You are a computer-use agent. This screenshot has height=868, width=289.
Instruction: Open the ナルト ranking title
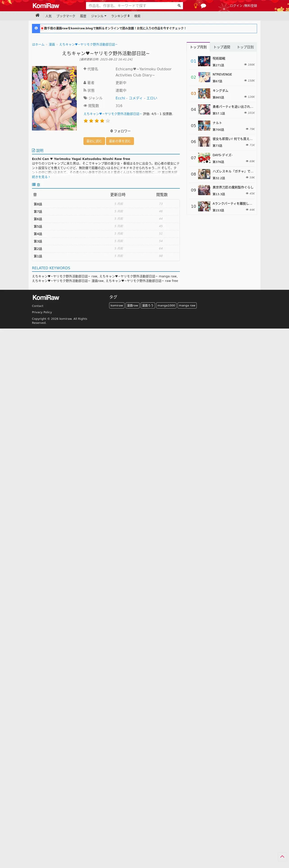(217, 123)
